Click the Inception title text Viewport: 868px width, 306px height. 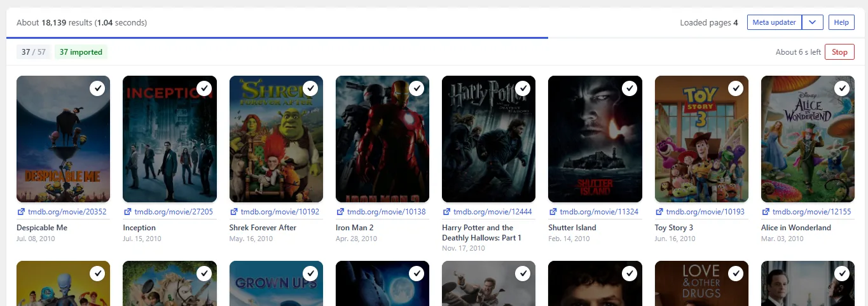[139, 228]
